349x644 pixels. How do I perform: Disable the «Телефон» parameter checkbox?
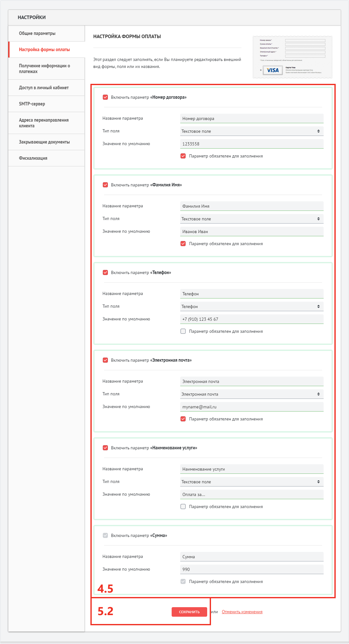point(105,272)
